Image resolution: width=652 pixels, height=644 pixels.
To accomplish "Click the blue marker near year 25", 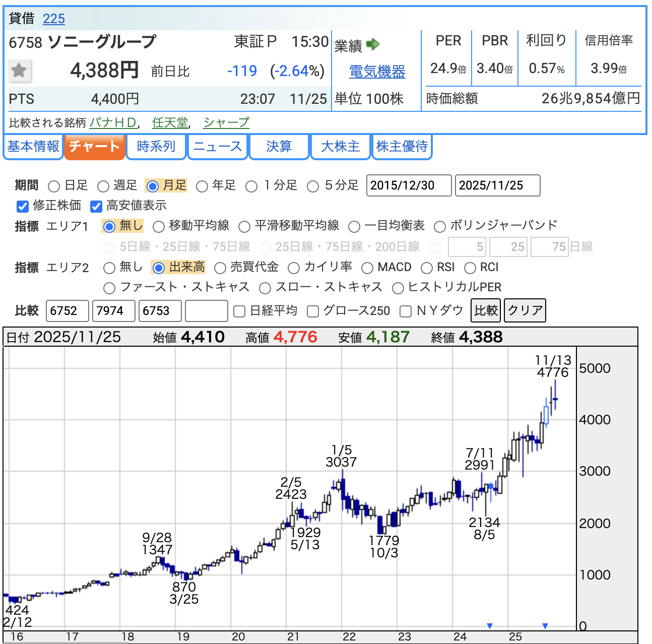I will click(x=545, y=626).
